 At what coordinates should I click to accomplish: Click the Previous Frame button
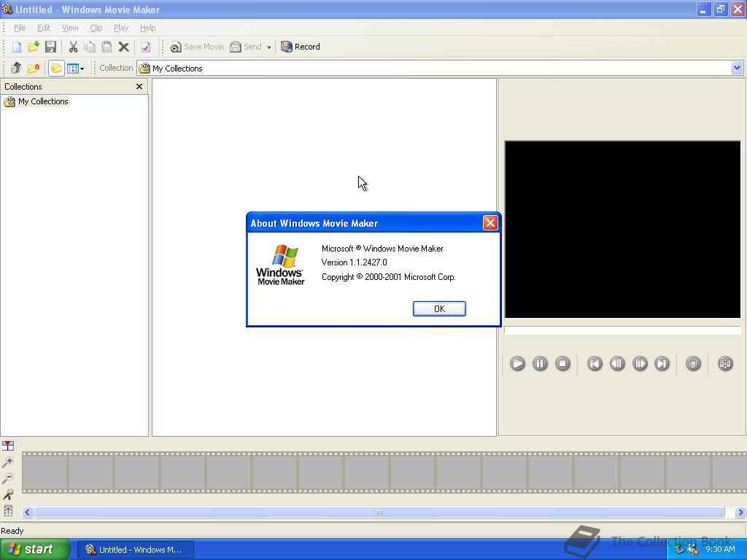click(617, 364)
